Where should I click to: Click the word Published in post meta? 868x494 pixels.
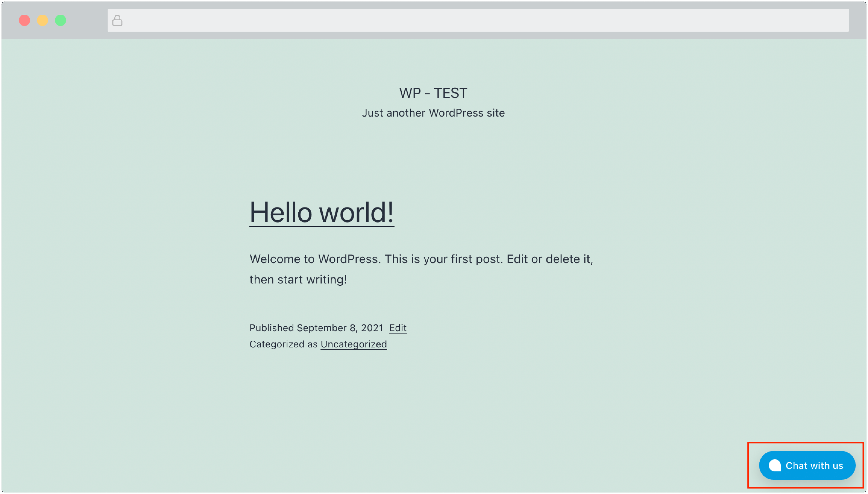[272, 328]
